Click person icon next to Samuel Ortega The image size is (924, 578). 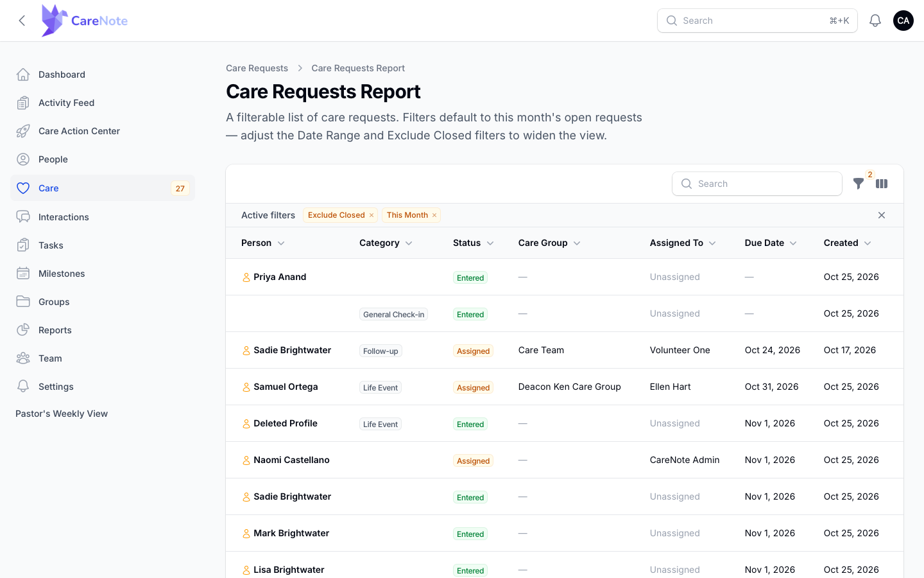point(246,387)
